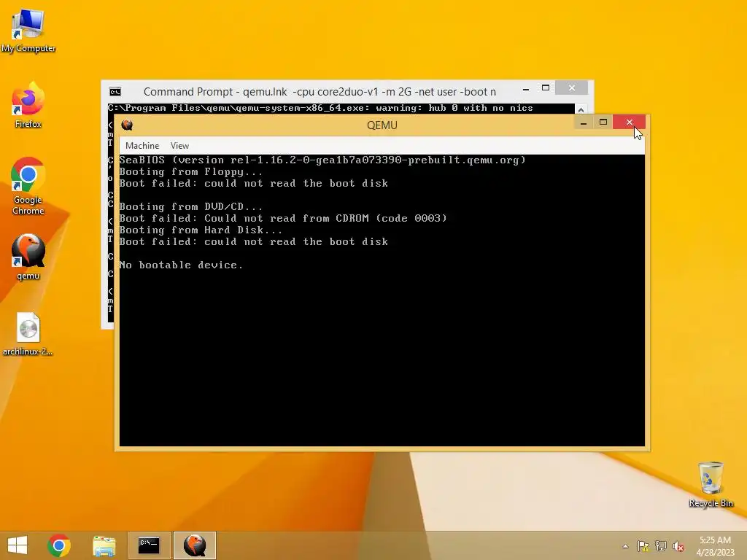Image resolution: width=747 pixels, height=560 pixels.
Task: Click the 'No bootable device.' text
Action: click(181, 265)
